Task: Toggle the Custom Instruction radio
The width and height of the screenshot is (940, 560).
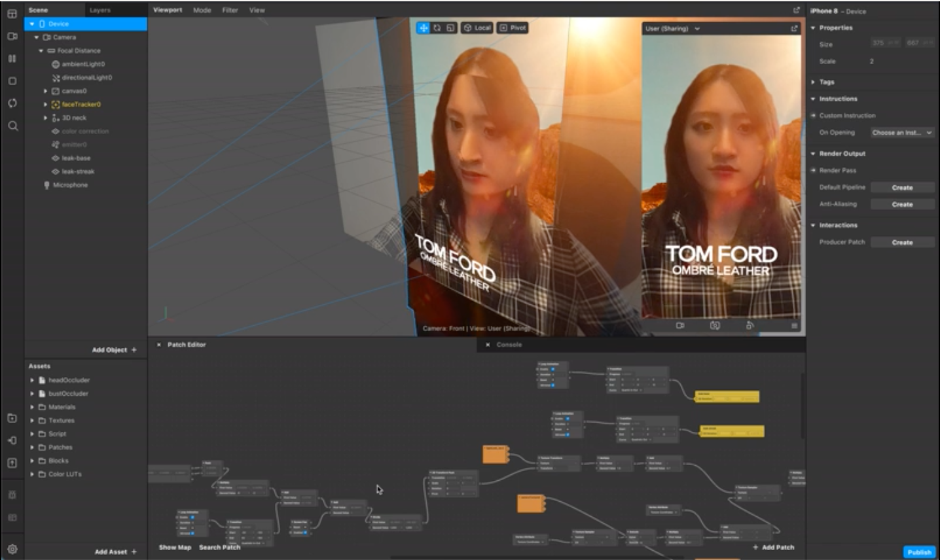Action: click(814, 115)
